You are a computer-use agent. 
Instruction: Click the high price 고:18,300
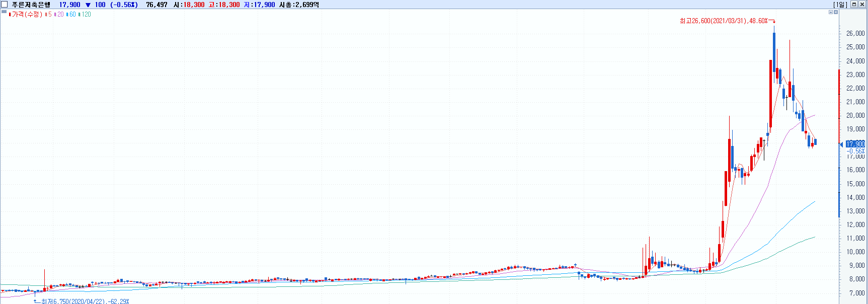tap(224, 5)
